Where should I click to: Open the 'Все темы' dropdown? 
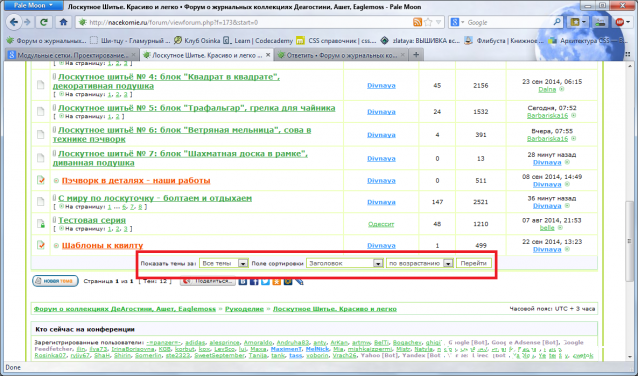click(223, 263)
